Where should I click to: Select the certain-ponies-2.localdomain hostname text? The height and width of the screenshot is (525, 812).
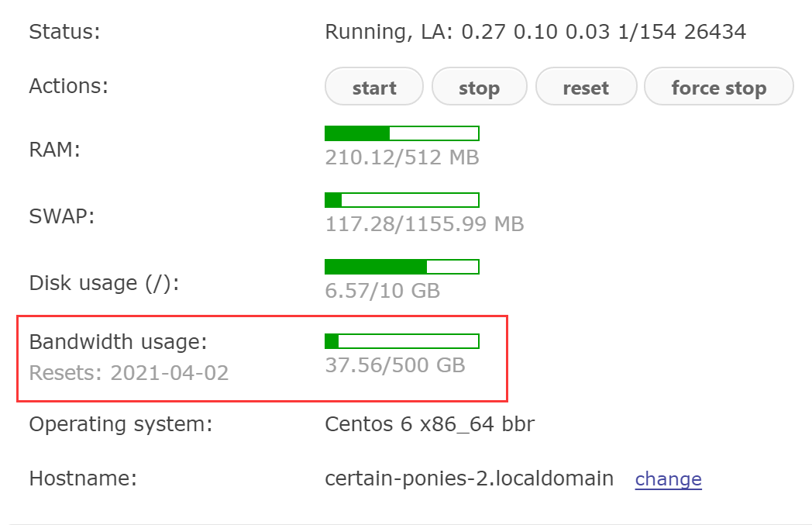click(x=469, y=478)
